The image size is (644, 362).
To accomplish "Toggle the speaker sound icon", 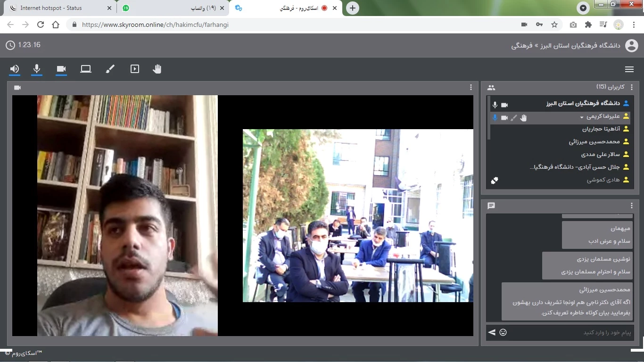I will click(x=15, y=69).
